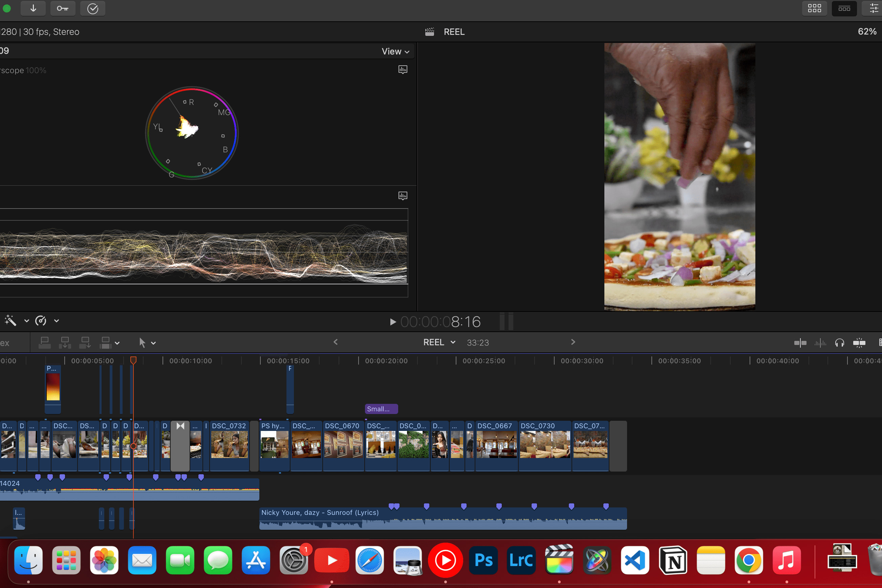Open the enhancements magic wand tool
The image size is (882, 588).
coord(10,321)
